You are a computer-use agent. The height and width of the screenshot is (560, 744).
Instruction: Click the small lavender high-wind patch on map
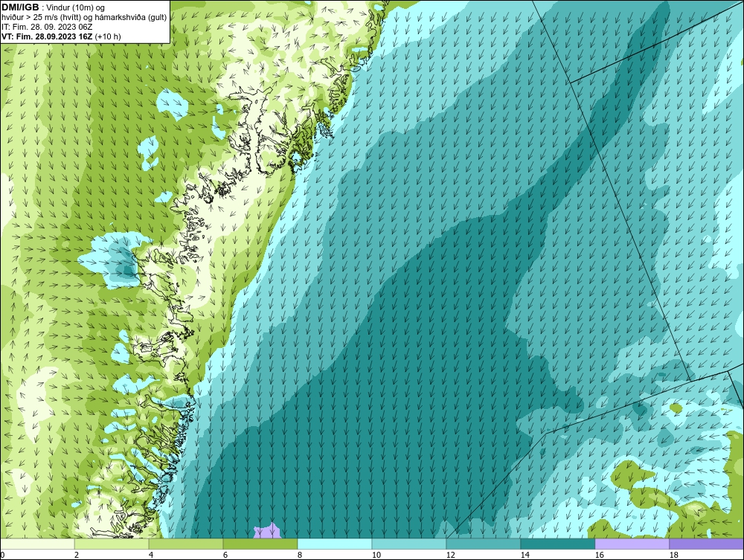(268, 531)
